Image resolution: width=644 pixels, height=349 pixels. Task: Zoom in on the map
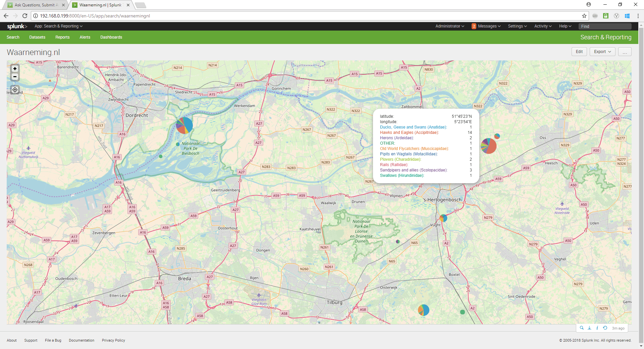[x=15, y=68]
